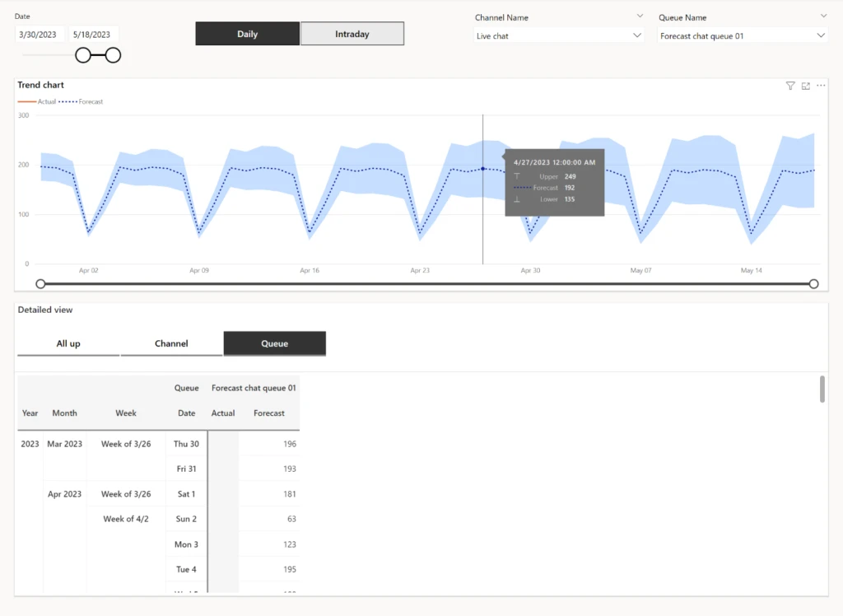The image size is (843, 616).
Task: Open the filter options on the Trend chart
Action: pyautogui.click(x=789, y=86)
